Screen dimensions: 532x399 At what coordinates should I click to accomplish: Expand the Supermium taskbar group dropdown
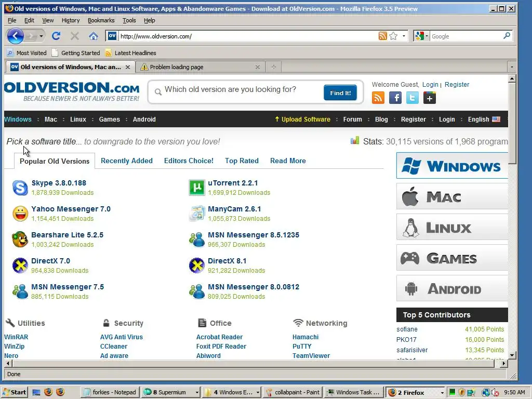click(197, 392)
